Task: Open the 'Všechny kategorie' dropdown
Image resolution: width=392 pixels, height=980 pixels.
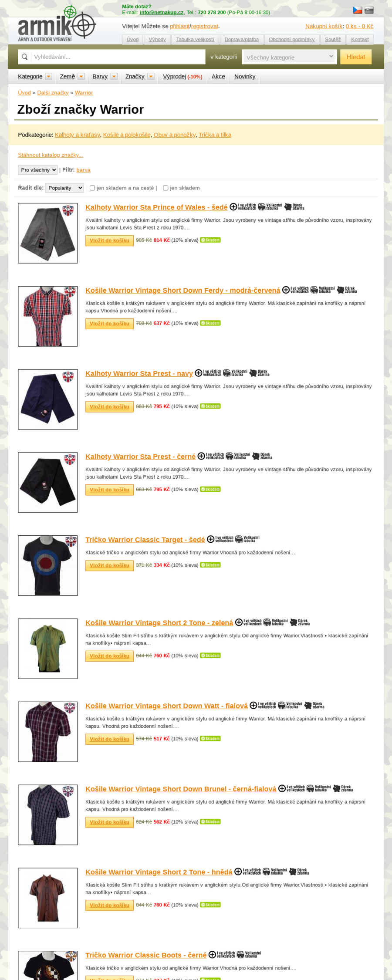Action: coord(289,57)
